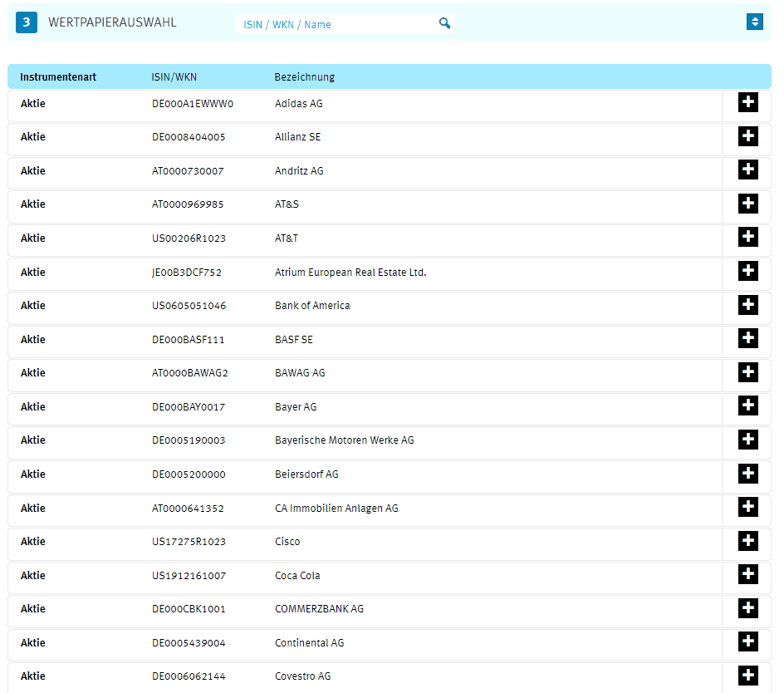
Task: Click the name Bank of America
Action: (x=312, y=306)
